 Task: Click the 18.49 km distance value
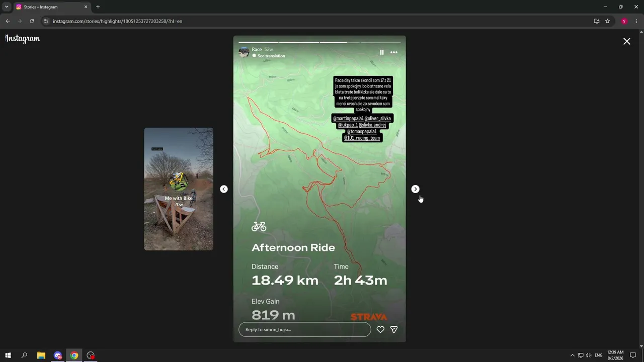click(285, 281)
